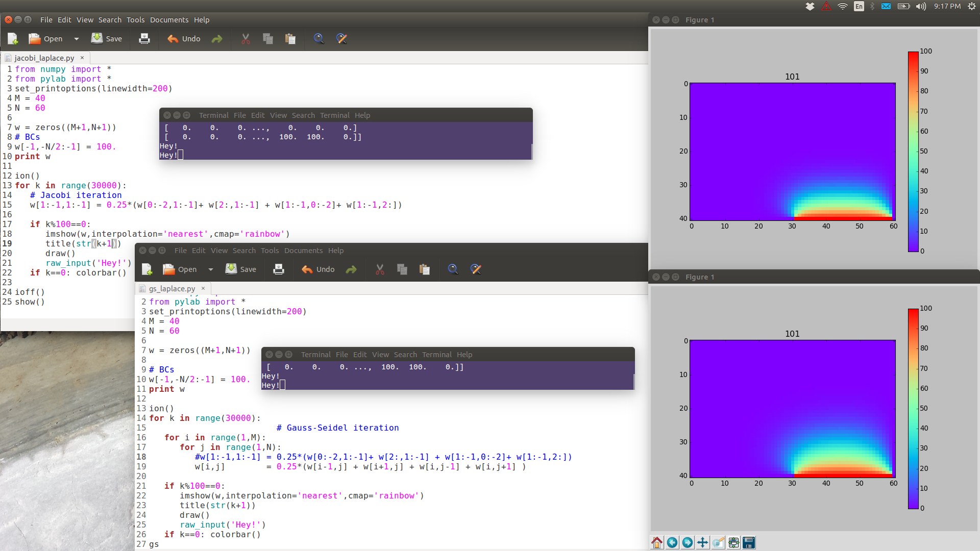The width and height of the screenshot is (980, 551).
Task: Click Open in jacobi_laplace editor toolbar
Action: (x=45, y=39)
